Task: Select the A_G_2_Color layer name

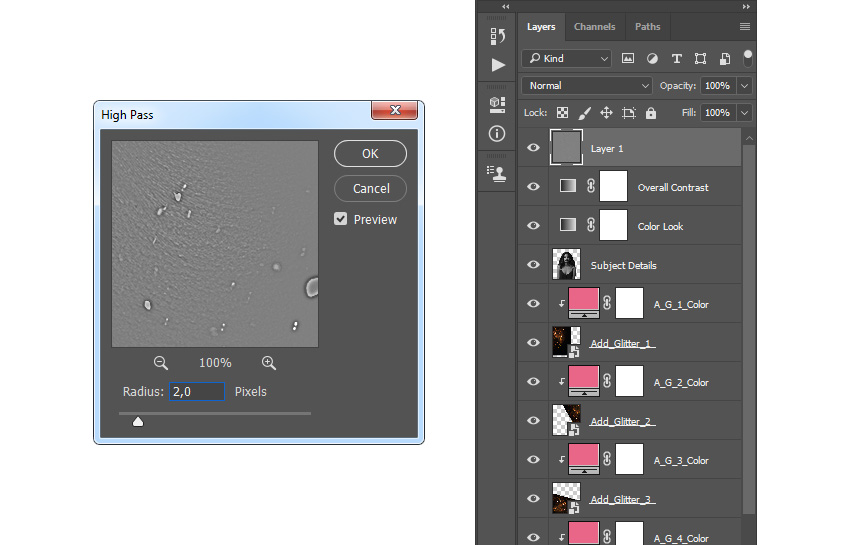Action: (x=681, y=383)
